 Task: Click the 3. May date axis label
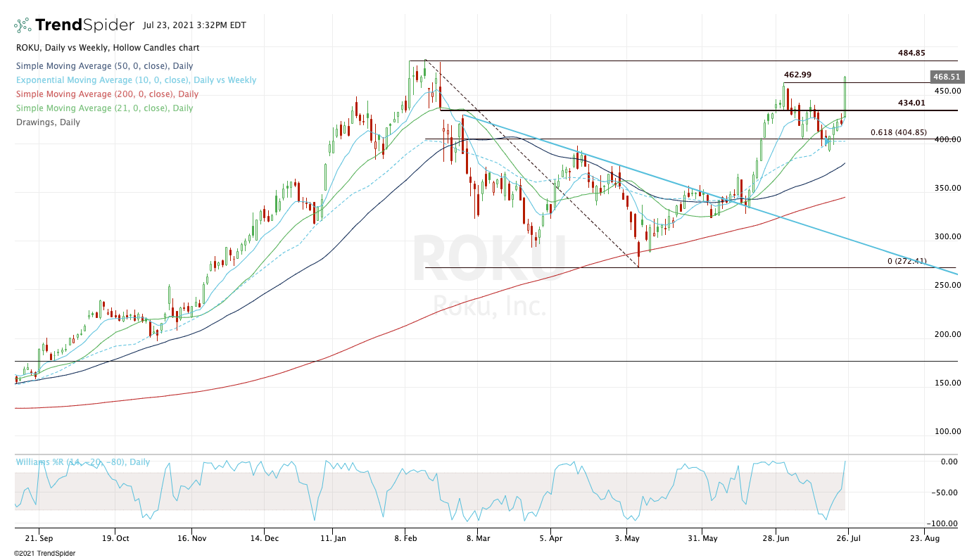point(626,537)
